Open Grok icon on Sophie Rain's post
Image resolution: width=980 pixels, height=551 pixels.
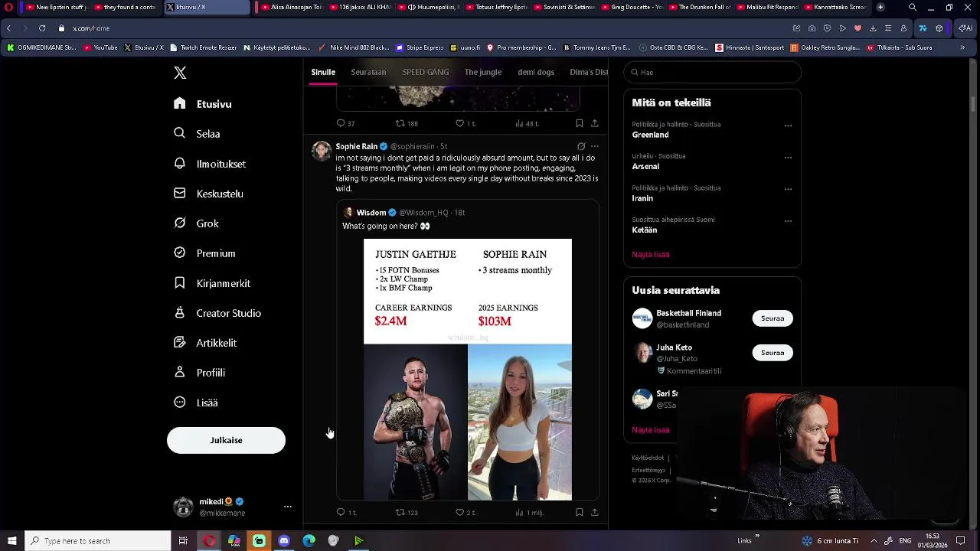[x=581, y=146]
